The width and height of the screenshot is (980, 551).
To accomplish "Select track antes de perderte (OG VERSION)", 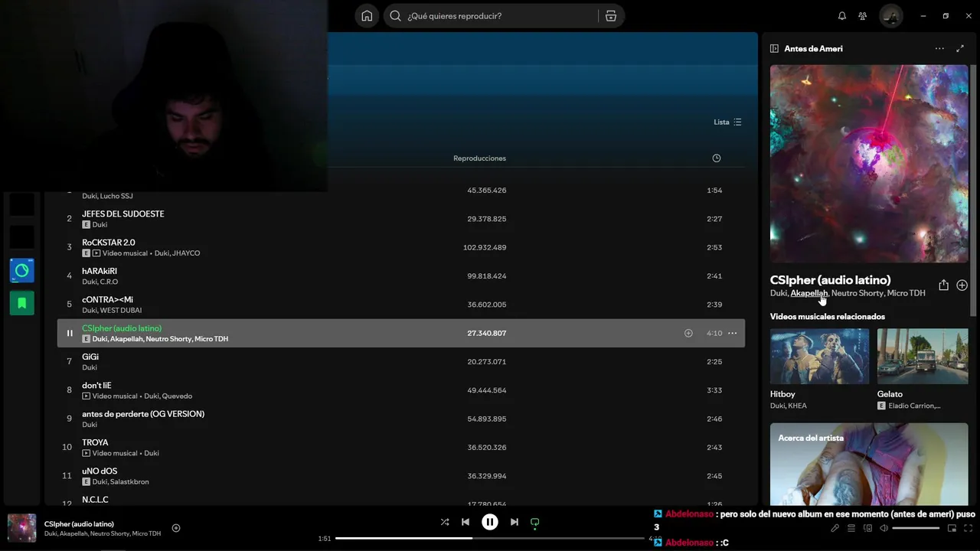I will pyautogui.click(x=143, y=414).
